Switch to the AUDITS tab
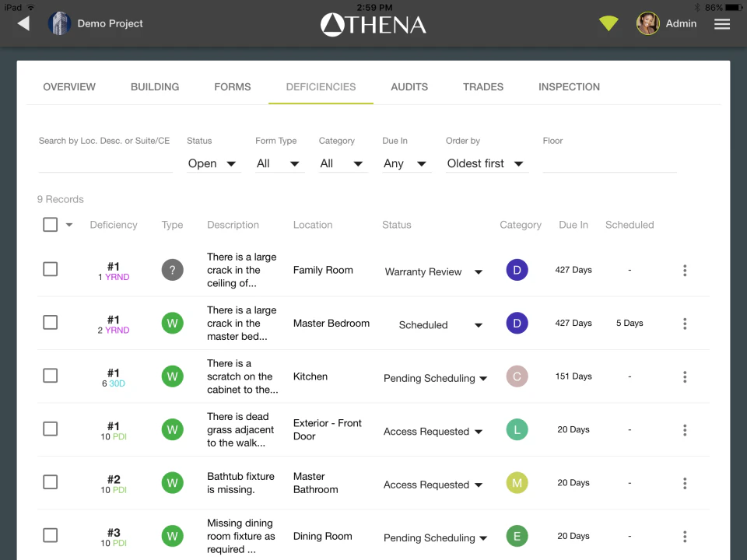The height and width of the screenshot is (560, 747). coord(409,86)
